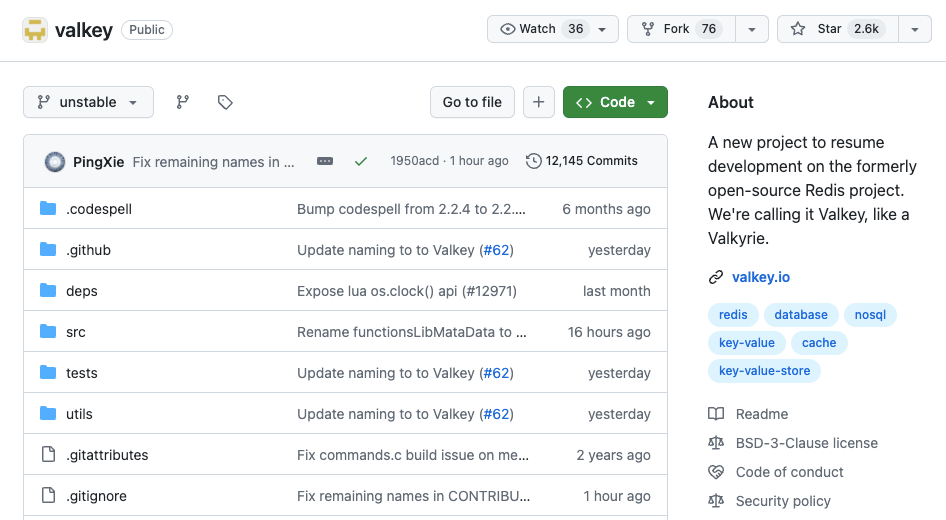Click the plus add file button

(x=538, y=102)
